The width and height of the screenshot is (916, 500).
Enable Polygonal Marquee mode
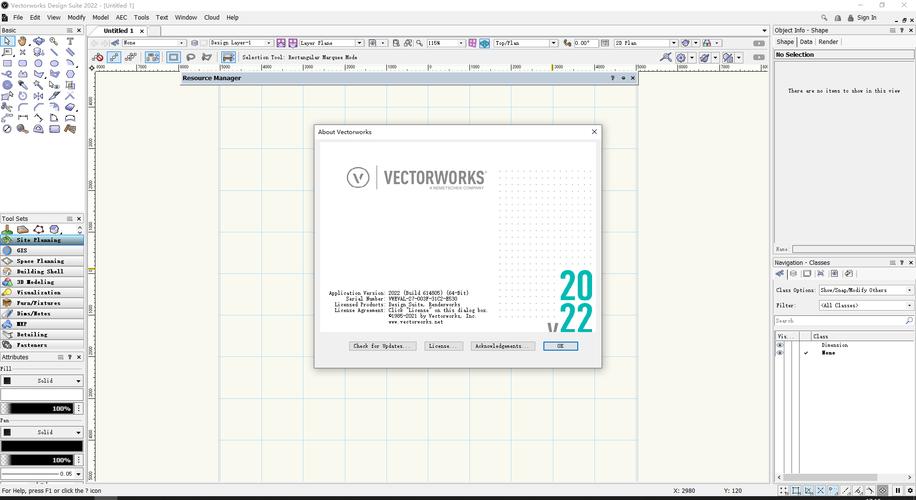(207, 57)
